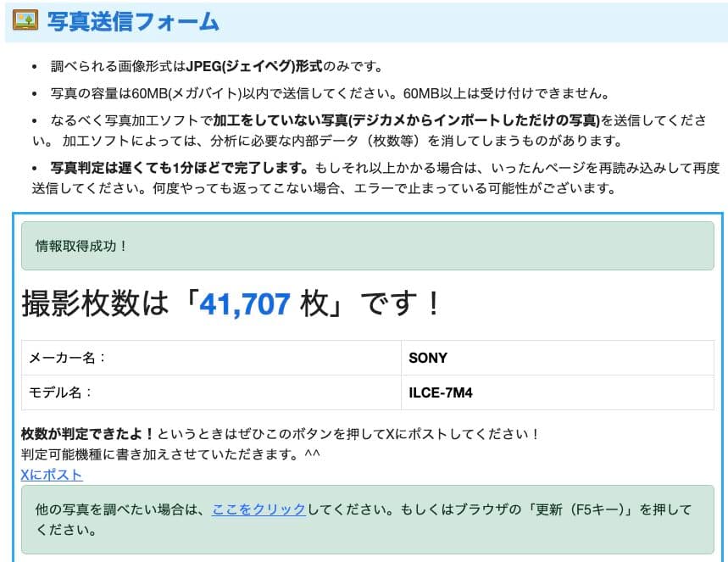Viewport: 728px width, 562px height.
Task: Click the メーカー名 table cell
Action: click(68, 358)
